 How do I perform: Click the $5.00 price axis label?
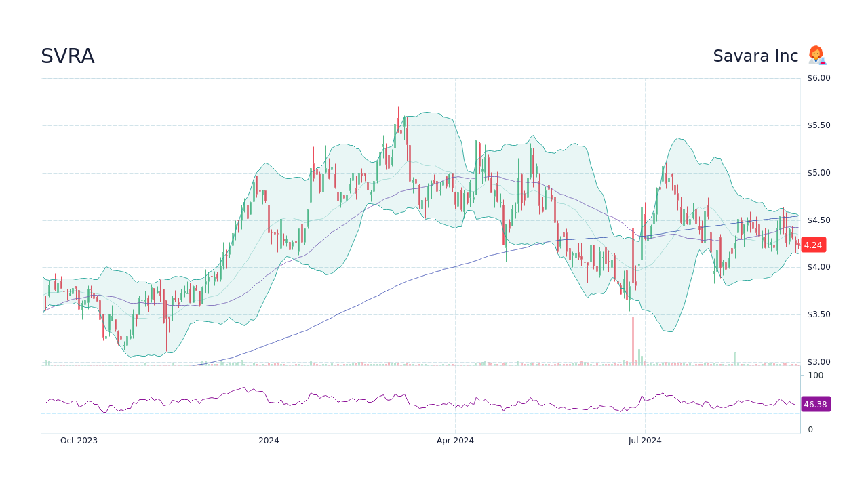(818, 173)
